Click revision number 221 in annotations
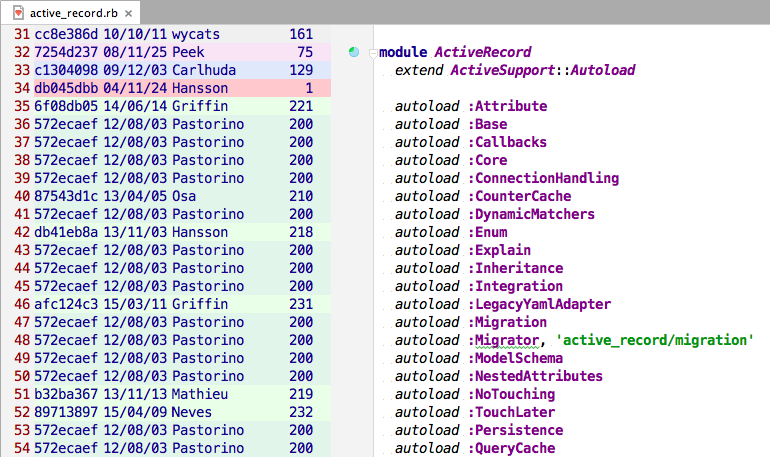This screenshot has width=770, height=457. (301, 106)
